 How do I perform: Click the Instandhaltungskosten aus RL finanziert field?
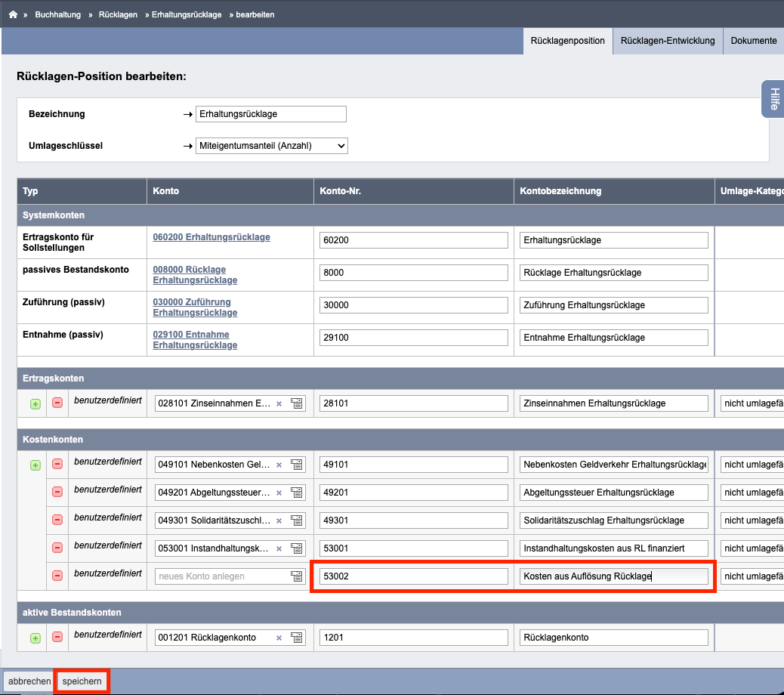coord(614,548)
